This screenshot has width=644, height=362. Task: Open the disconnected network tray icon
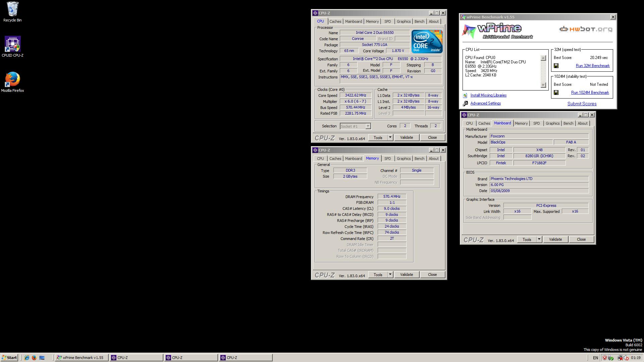(620, 358)
